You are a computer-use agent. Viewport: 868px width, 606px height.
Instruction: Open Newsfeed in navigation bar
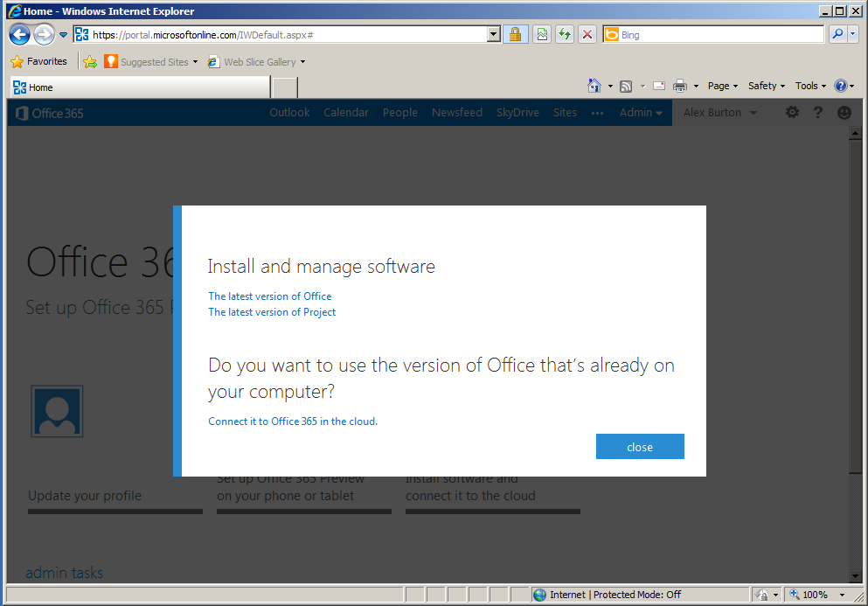tap(457, 113)
